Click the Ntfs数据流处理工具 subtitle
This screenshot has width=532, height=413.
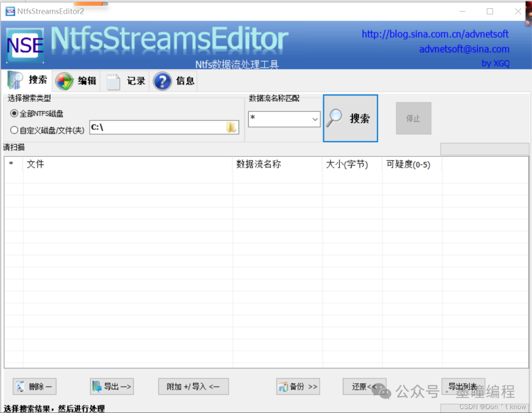click(x=237, y=64)
